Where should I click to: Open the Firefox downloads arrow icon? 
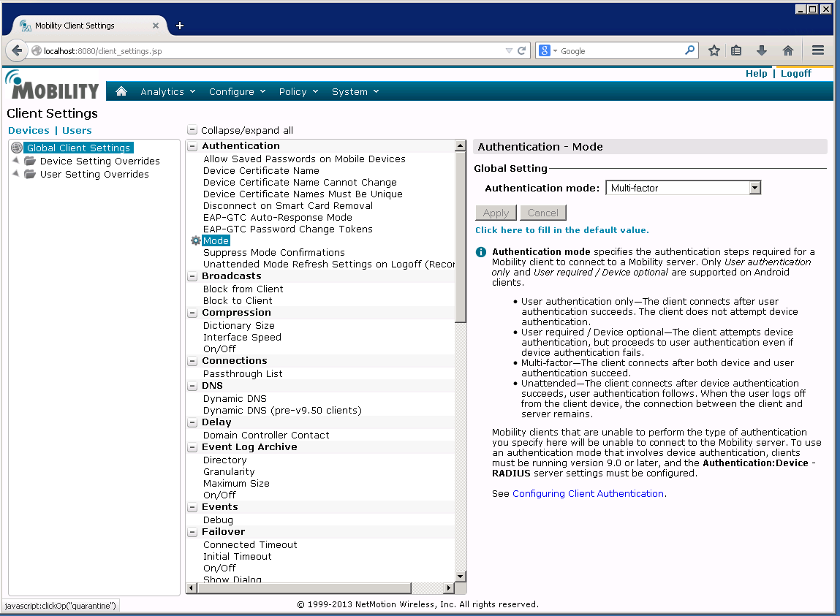(761, 51)
